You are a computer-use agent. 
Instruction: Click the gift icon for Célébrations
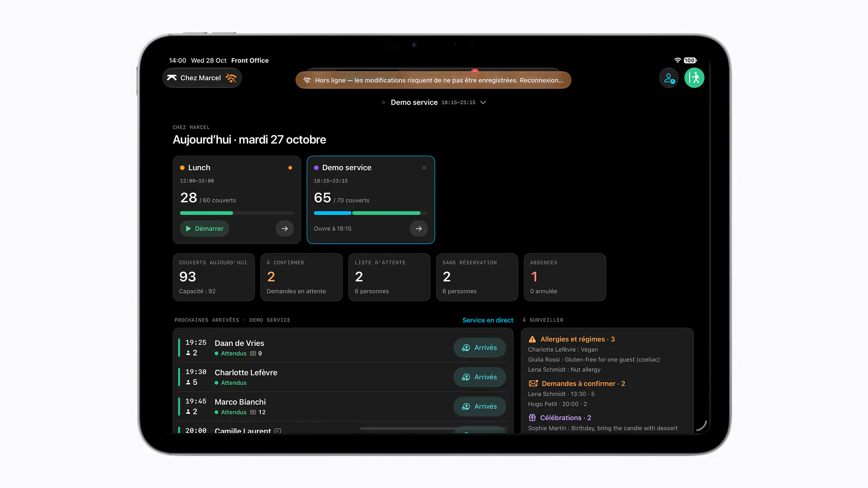(532, 418)
